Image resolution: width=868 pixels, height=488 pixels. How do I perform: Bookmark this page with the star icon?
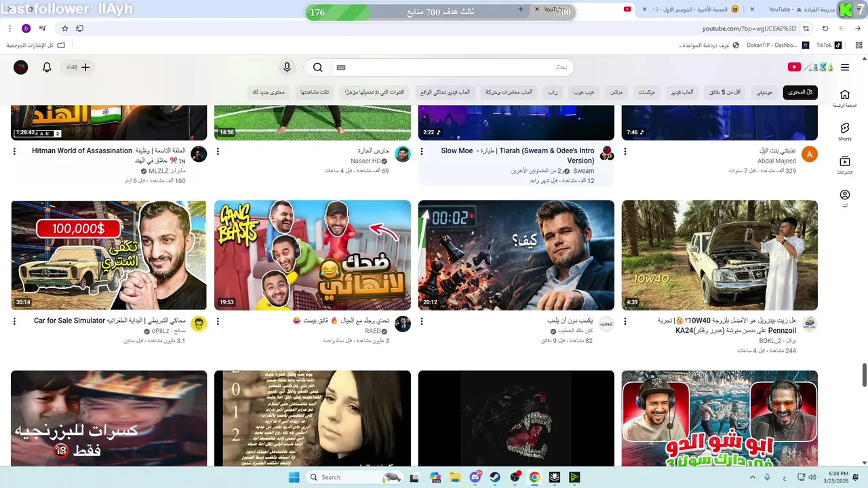65,28
